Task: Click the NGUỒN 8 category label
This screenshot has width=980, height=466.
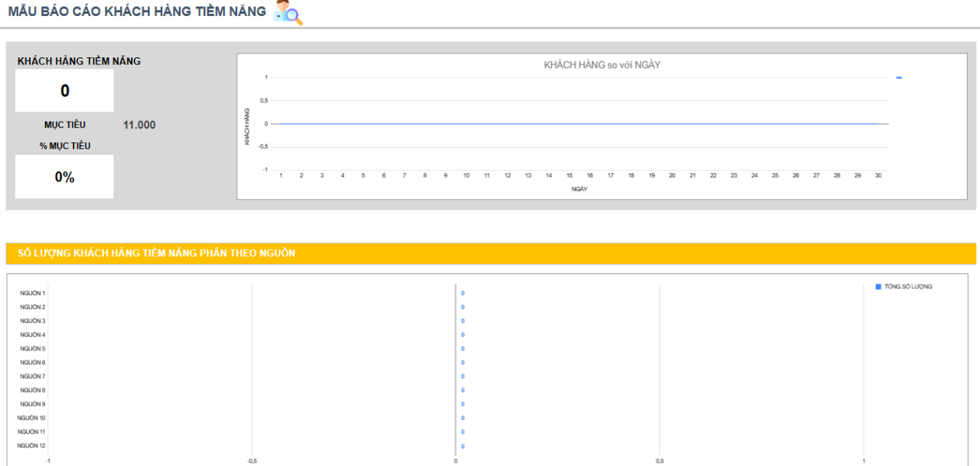Action: click(x=32, y=390)
